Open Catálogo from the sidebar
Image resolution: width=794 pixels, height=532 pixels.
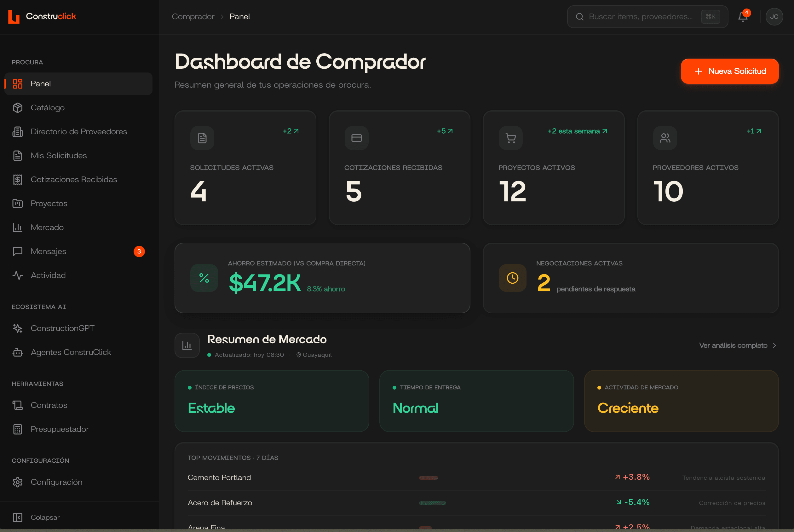[78, 107]
